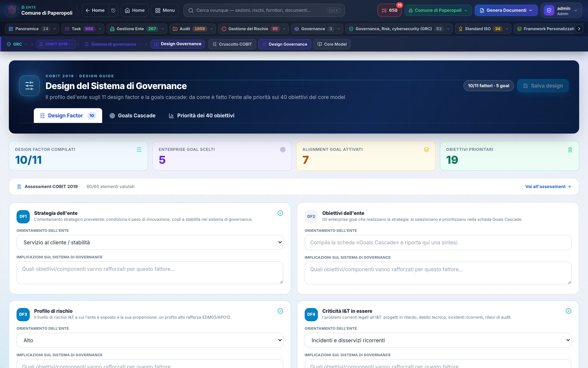Image resolution: width=588 pixels, height=368 pixels.
Task: Open the Orientamento dropdown showing Alto
Action: (150, 340)
